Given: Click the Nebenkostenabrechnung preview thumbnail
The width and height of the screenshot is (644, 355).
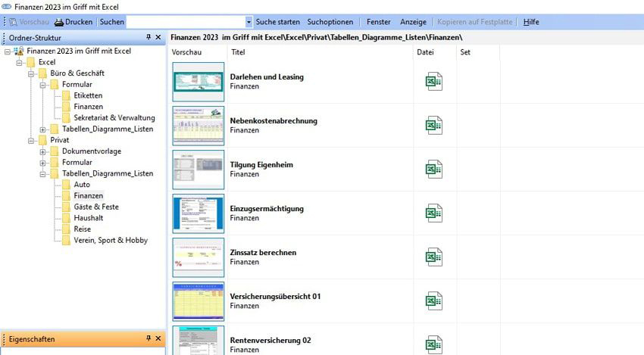Looking at the screenshot, I should (x=196, y=125).
